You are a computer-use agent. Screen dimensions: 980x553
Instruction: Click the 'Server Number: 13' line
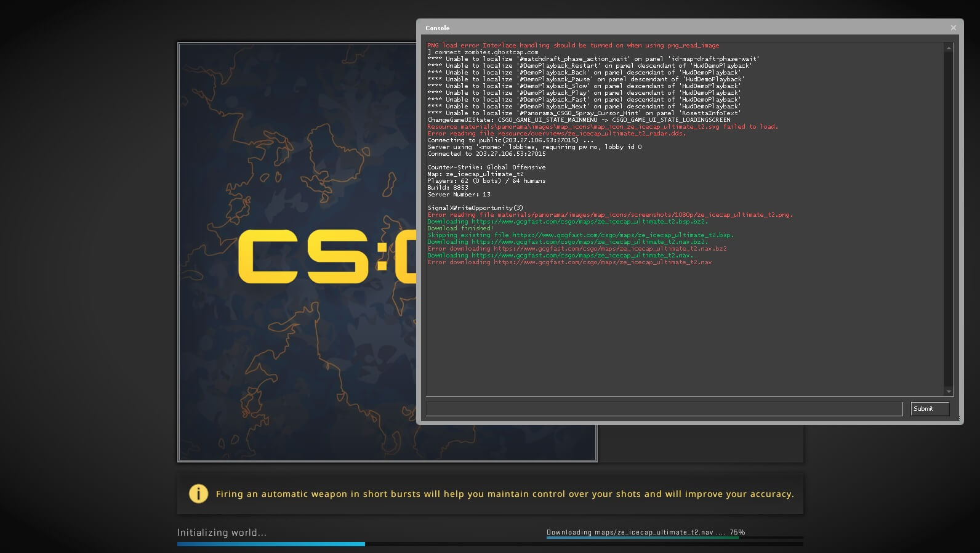tap(459, 195)
